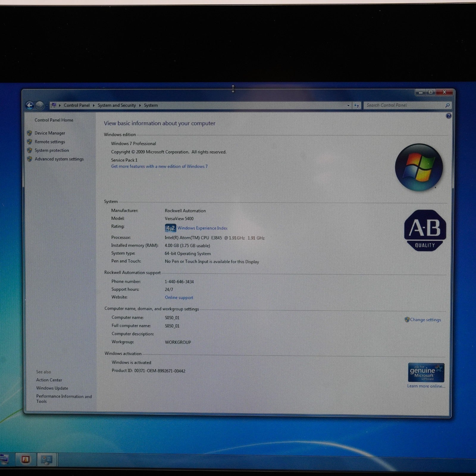Click the refresh icon beside the address bar
This screenshot has width=476, height=476.
click(x=356, y=106)
